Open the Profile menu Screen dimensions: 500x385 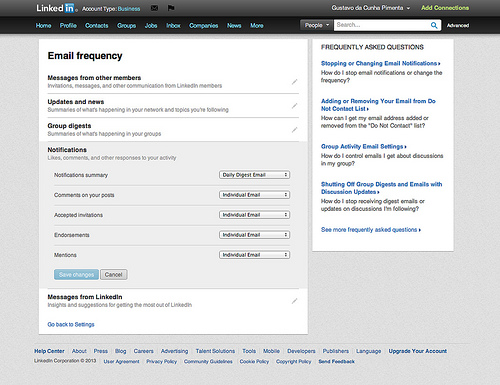[x=68, y=25]
